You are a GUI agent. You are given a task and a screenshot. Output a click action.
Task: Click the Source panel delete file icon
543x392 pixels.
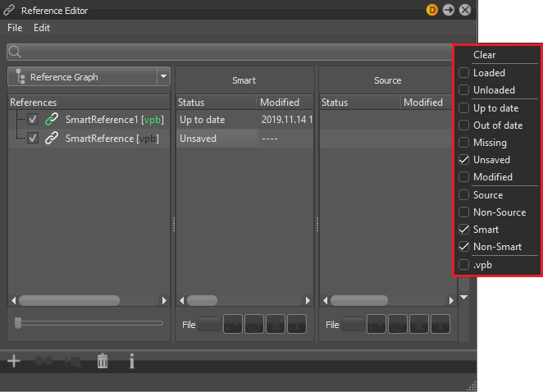coord(419,324)
